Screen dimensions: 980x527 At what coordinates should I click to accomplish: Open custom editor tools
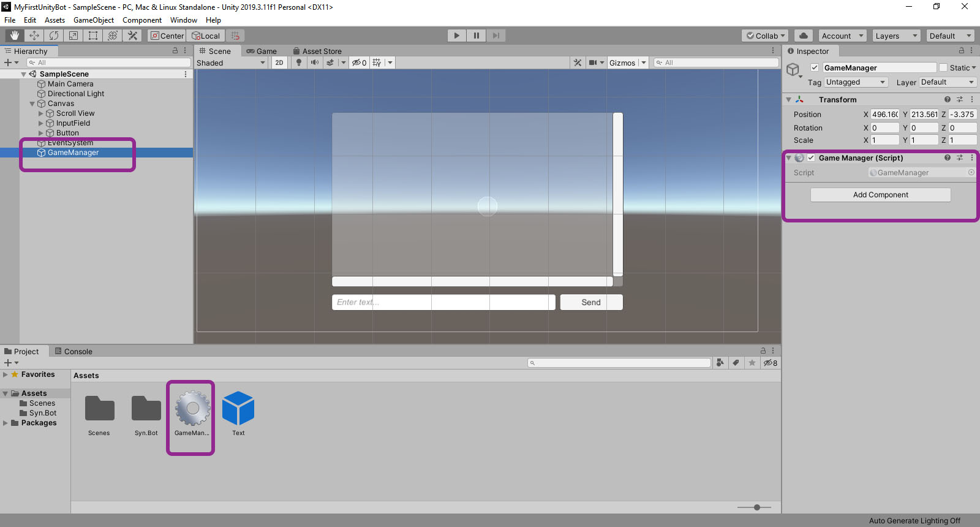pyautogui.click(x=132, y=36)
